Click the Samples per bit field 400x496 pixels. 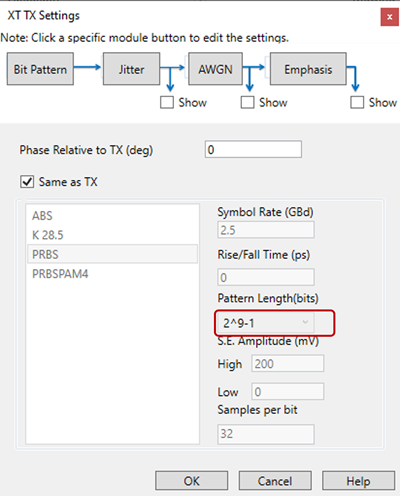click(x=266, y=434)
